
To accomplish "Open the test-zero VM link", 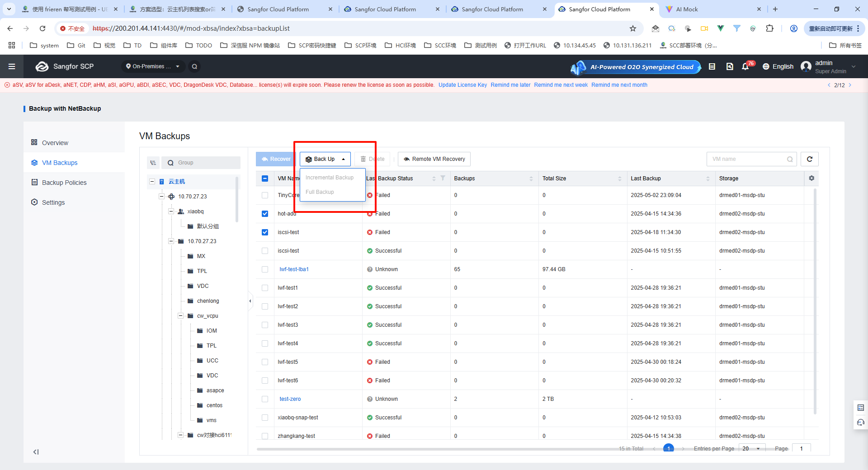I will tap(290, 399).
